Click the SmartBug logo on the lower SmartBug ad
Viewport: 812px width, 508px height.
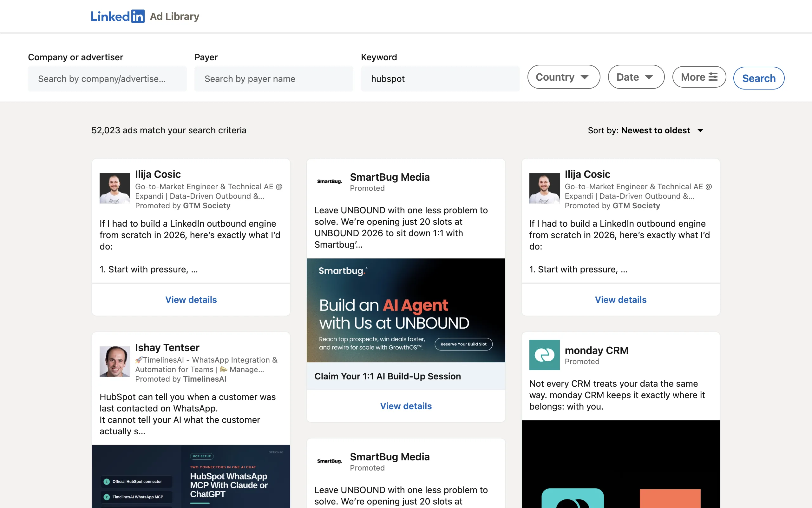[330, 461]
